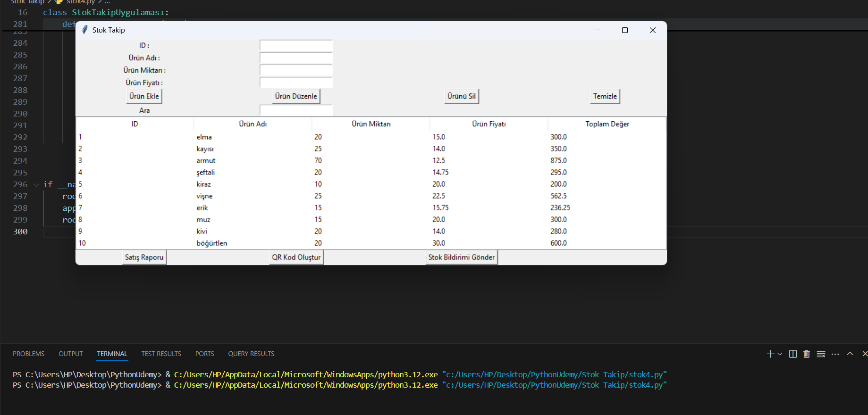Clear terminal output with the clear icon
Image resolution: width=868 pixels, height=415 pixels.
pos(821,354)
